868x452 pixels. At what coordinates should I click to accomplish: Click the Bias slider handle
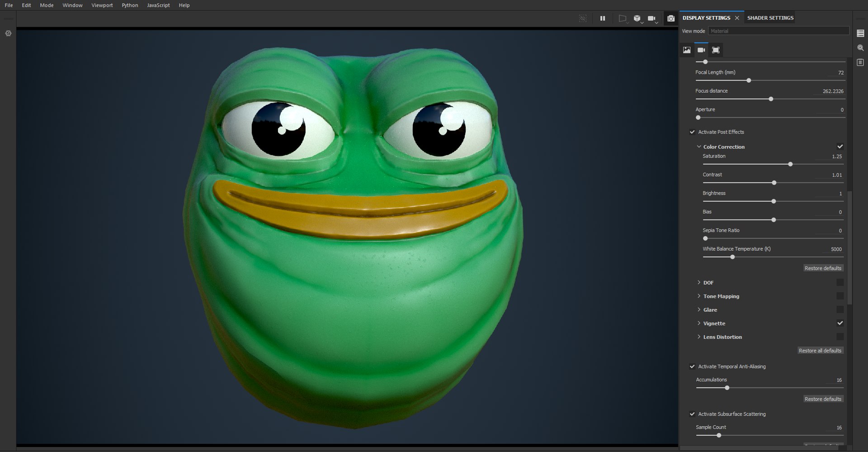point(774,220)
